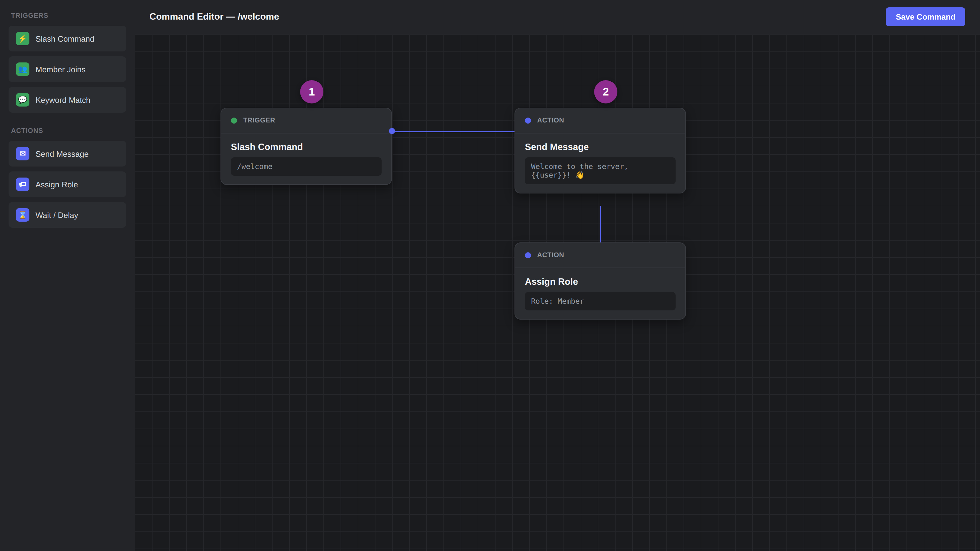This screenshot has height=551, width=980.
Task: Choose the Assign Role action in sidebar
Action: [x=67, y=184]
